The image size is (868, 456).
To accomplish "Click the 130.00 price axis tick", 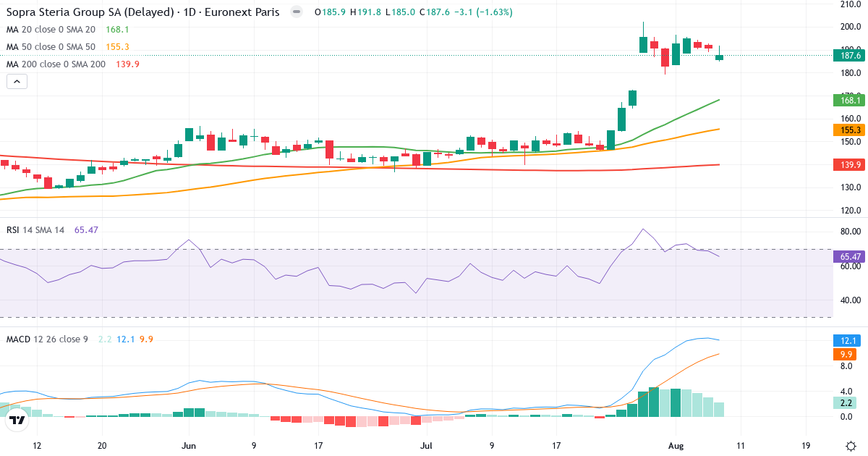I will pyautogui.click(x=850, y=188).
